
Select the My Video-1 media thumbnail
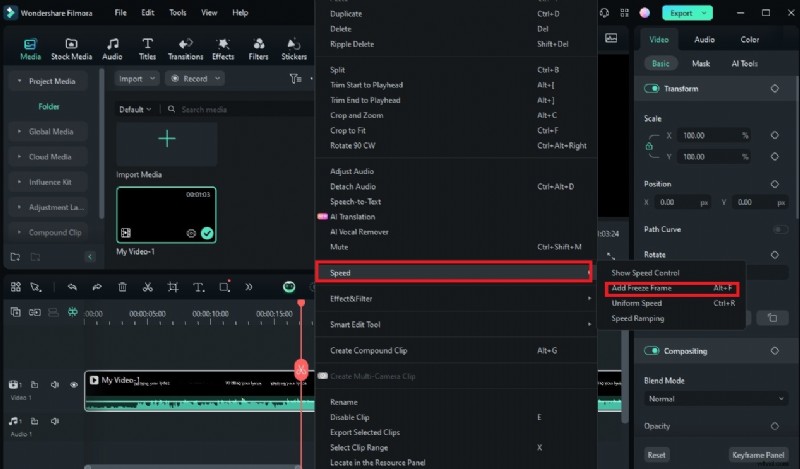click(x=166, y=214)
